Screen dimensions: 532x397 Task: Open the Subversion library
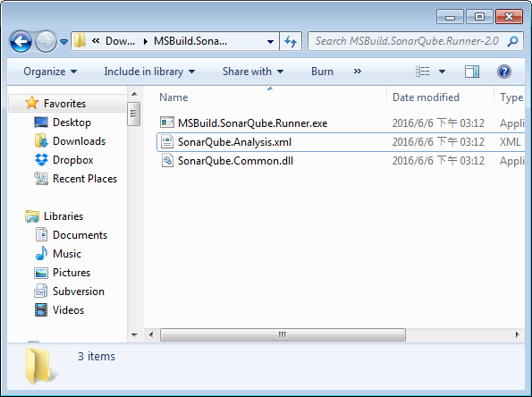(x=79, y=291)
